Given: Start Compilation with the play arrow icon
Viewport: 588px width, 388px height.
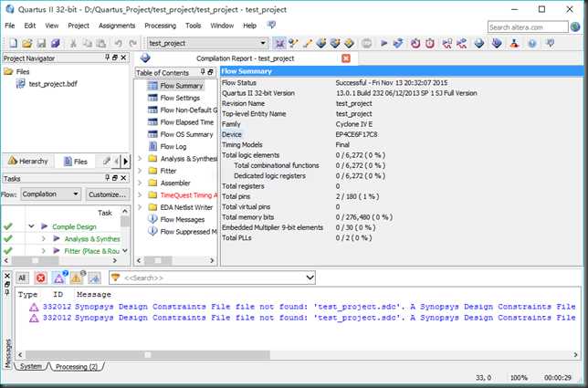Looking at the screenshot, I should point(383,43).
